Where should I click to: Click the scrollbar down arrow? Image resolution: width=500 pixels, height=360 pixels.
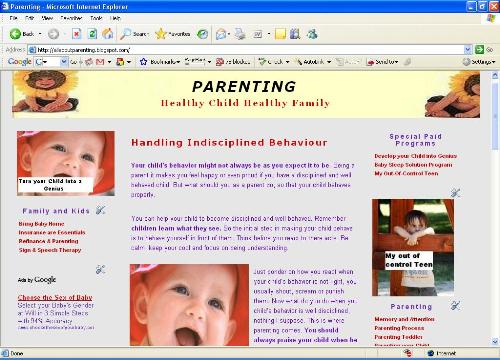pos(495,342)
